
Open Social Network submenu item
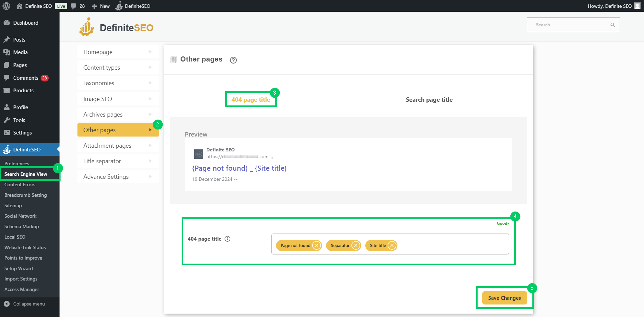click(x=20, y=216)
